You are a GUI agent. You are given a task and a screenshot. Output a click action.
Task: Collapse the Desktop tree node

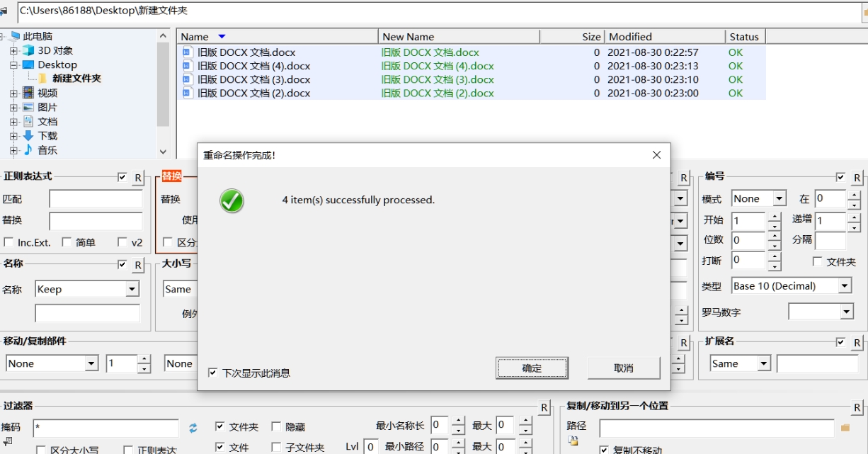[x=13, y=64]
